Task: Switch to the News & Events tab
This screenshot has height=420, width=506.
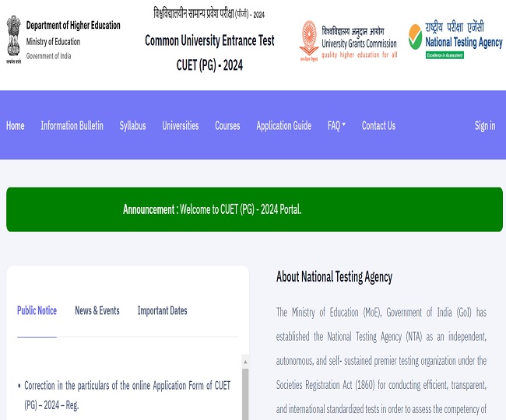Action: coord(97,310)
